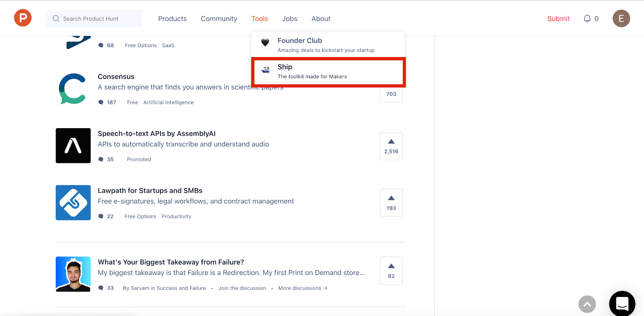This screenshot has height=316, width=644.
Task: Click the comment count 68
Action: click(x=110, y=45)
